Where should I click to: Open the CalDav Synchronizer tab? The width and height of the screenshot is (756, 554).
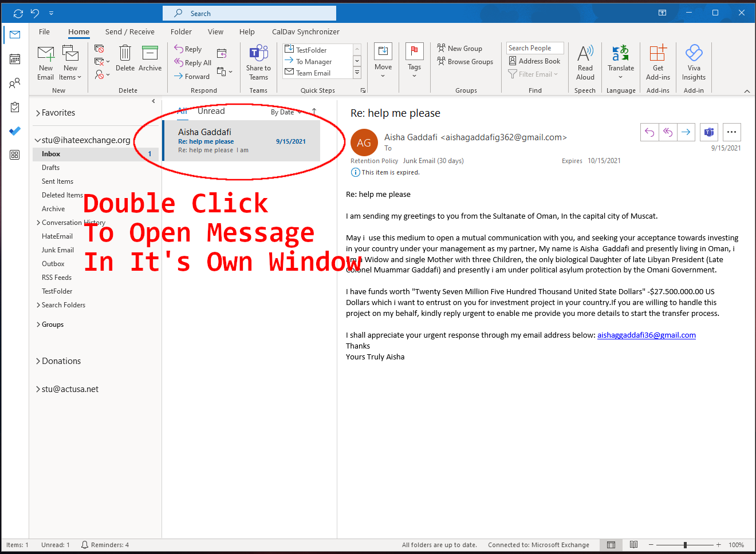[x=306, y=31]
